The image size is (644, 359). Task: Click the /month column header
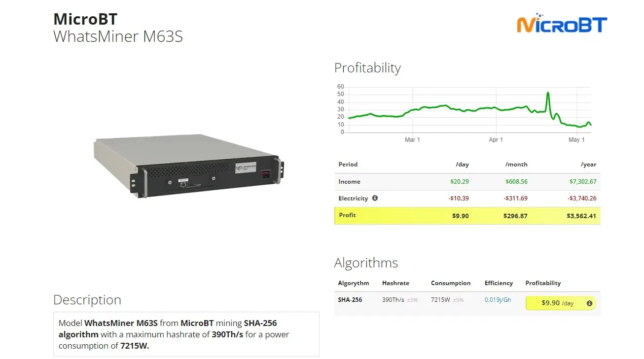click(x=516, y=164)
